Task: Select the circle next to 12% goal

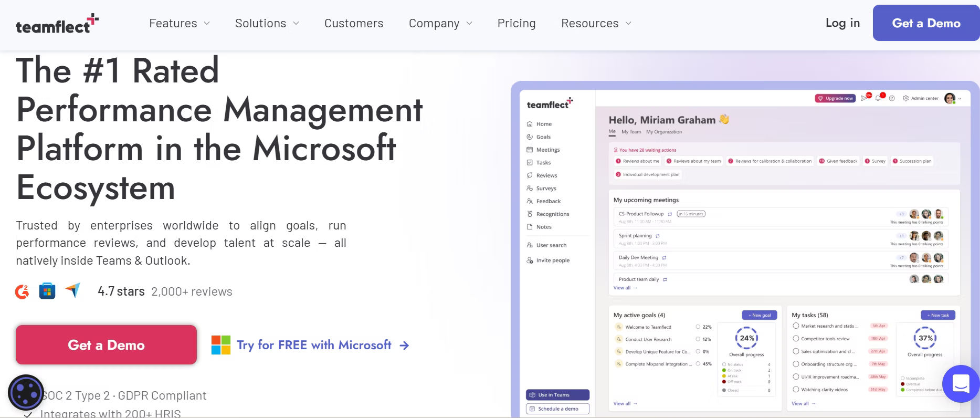Action: pyautogui.click(x=698, y=339)
